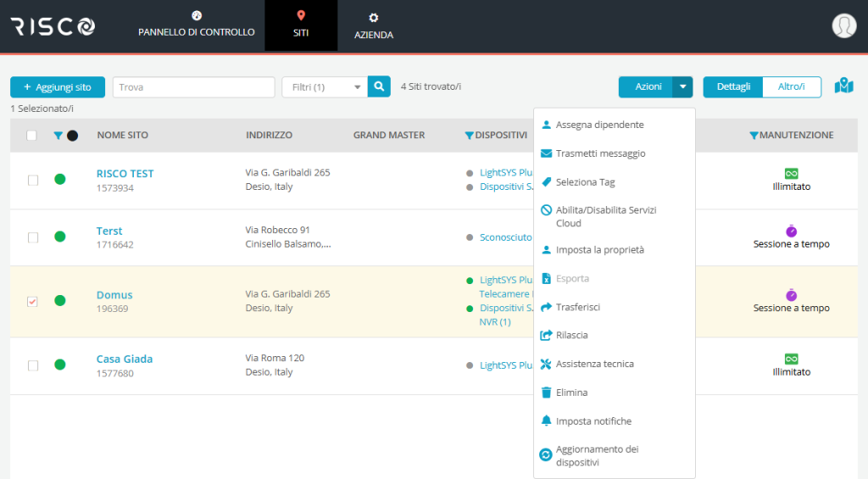This screenshot has width=868, height=479.
Task: Click the status filter funnel icon
Action: [x=58, y=136]
